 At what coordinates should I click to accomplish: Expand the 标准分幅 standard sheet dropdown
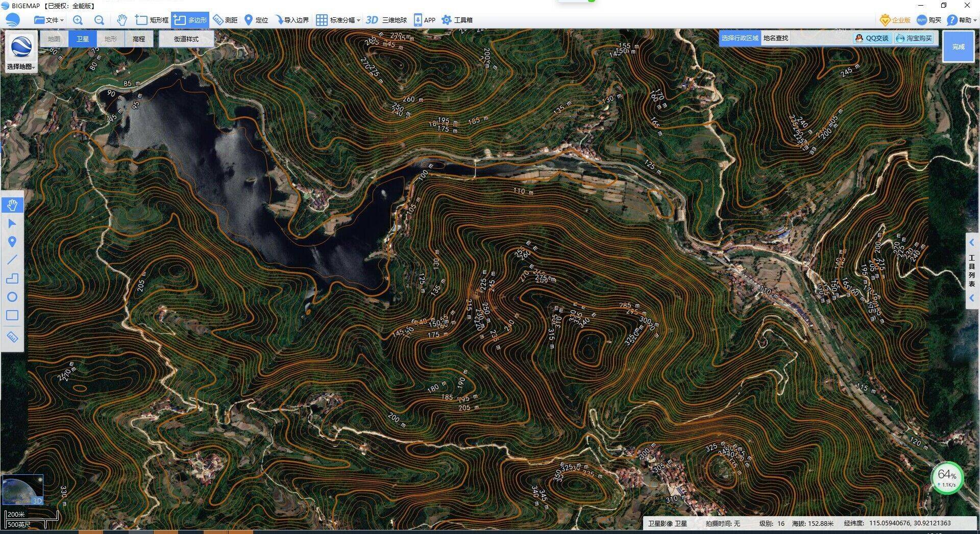pyautogui.click(x=338, y=20)
